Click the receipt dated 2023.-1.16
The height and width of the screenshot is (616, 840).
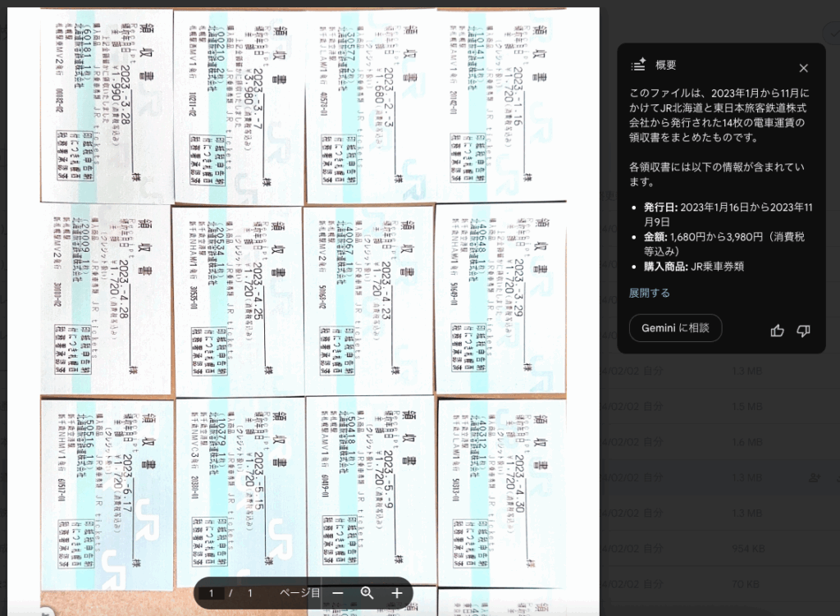point(500,107)
